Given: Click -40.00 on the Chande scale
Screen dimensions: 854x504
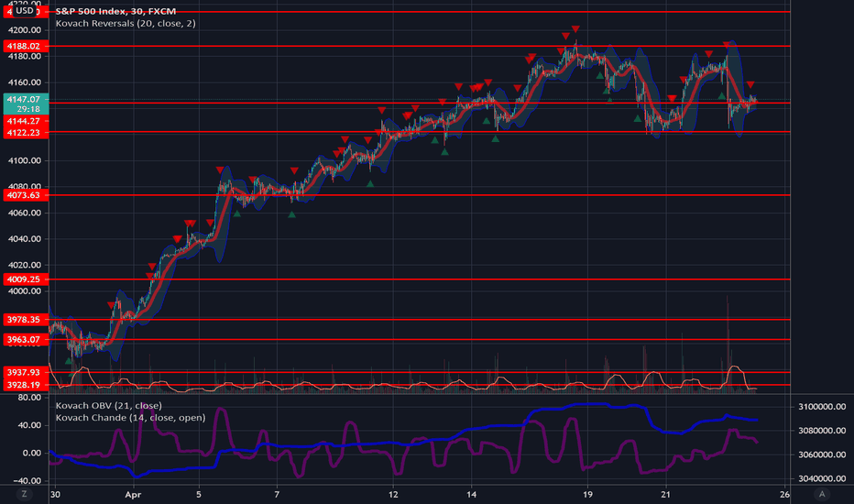Looking at the screenshot, I should click(x=27, y=480).
